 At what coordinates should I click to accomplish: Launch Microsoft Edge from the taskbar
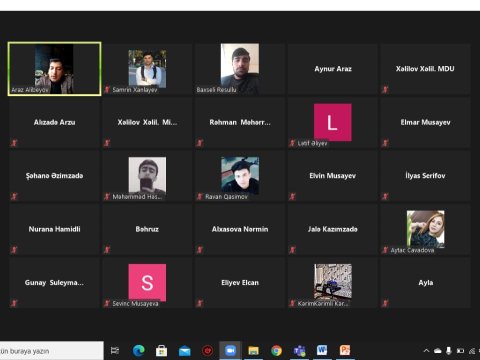(138, 351)
